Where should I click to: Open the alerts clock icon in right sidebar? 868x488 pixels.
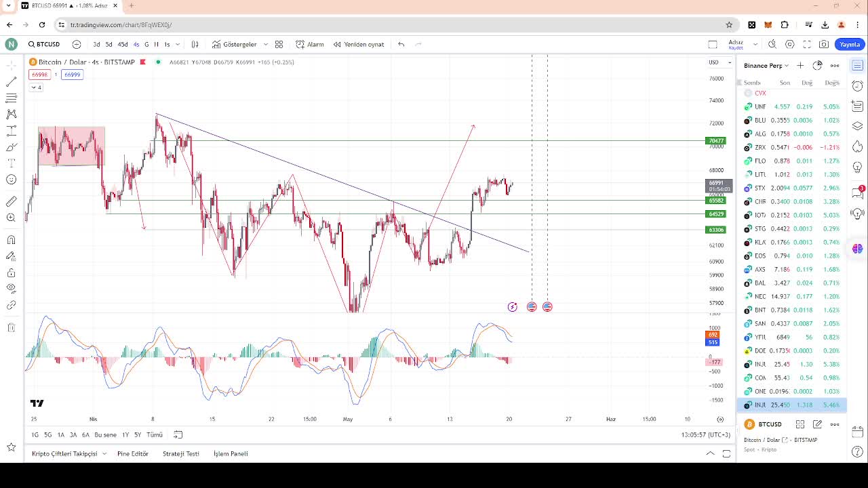(858, 86)
